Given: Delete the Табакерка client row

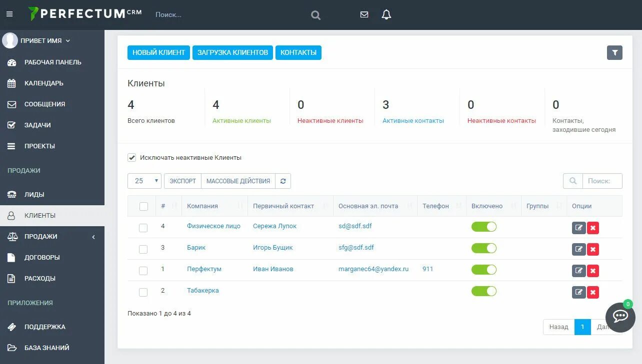Looking at the screenshot, I should point(593,292).
